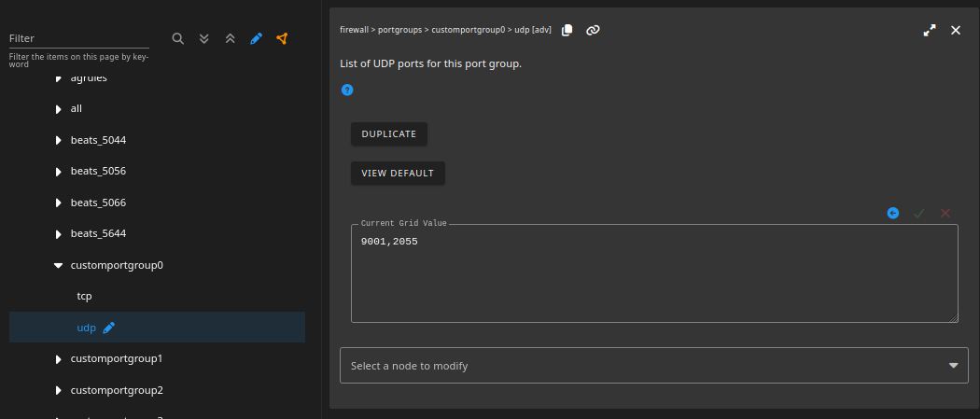The height and width of the screenshot is (419, 980).
Task: Save the value with the checkmark icon
Action: click(919, 213)
